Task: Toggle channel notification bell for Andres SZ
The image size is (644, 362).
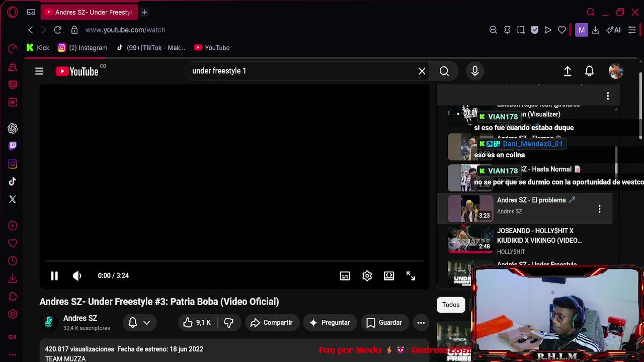Action: (x=133, y=323)
